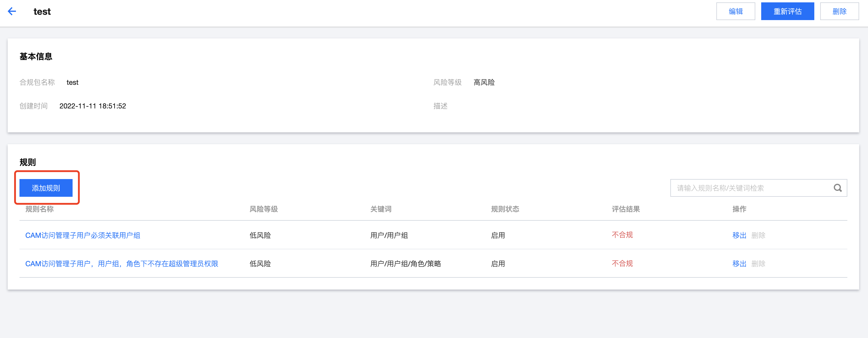This screenshot has height=338, width=868.
Task: Click 移出 for the first rule
Action: [x=739, y=235]
